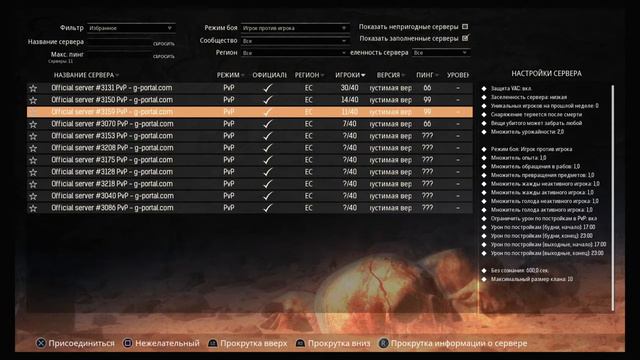Click Прокрутка информации о сервере label
Screen dimensions: 640x360
click(459, 343)
